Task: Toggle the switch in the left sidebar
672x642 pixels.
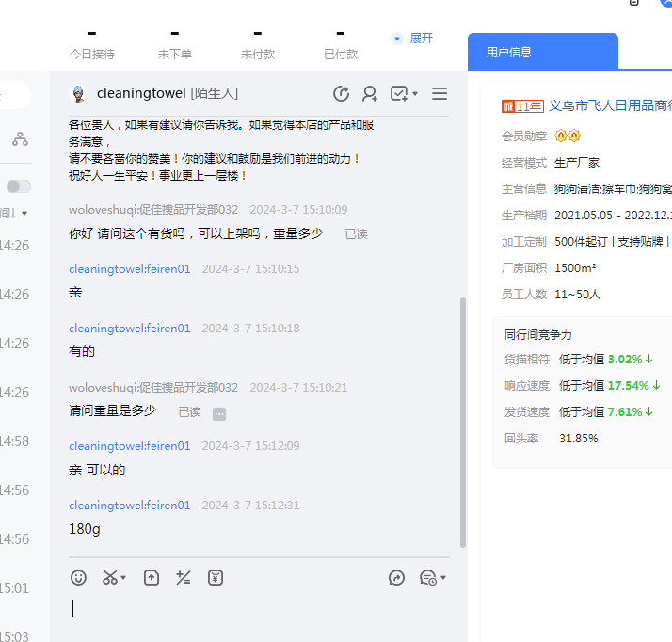Action: [19, 186]
